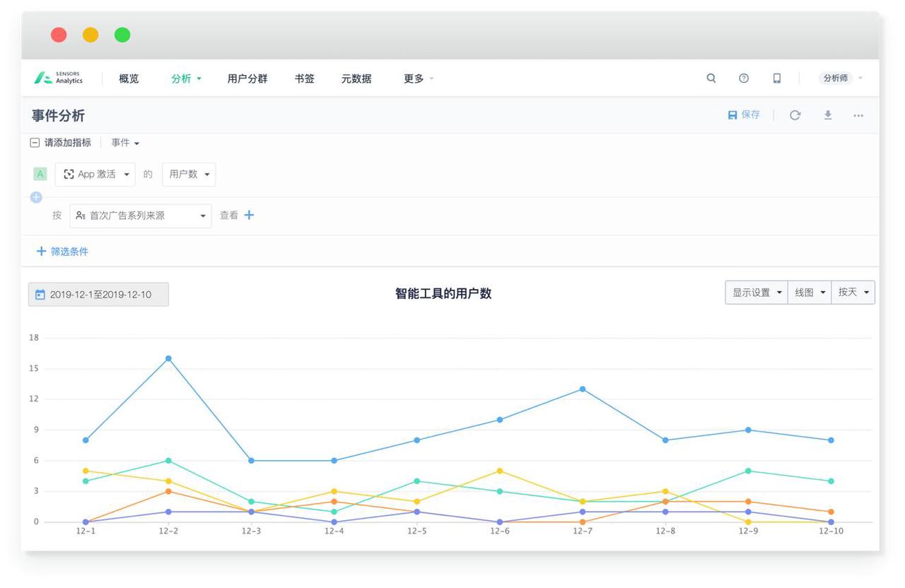905x588 pixels.
Task: Click the help question mark icon
Action: point(744,78)
